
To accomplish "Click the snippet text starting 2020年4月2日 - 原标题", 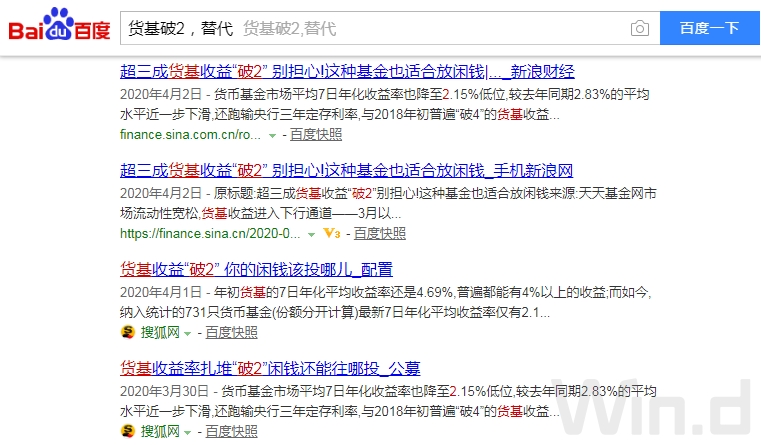I will [388, 203].
